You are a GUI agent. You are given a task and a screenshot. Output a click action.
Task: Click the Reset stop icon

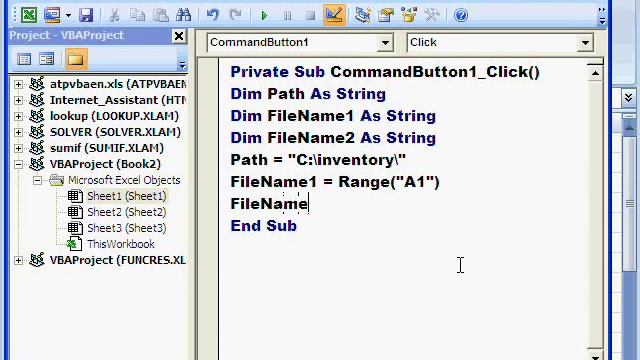[x=310, y=15]
